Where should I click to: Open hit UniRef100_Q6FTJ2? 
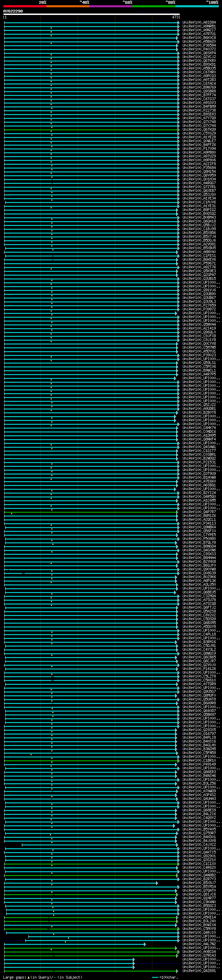click(199, 608)
